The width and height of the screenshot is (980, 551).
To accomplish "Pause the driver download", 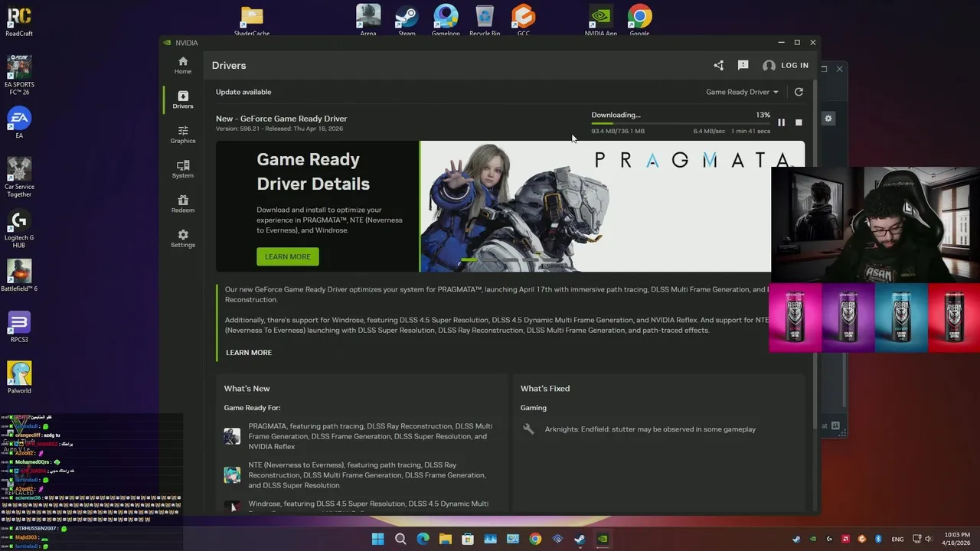I will (x=781, y=122).
